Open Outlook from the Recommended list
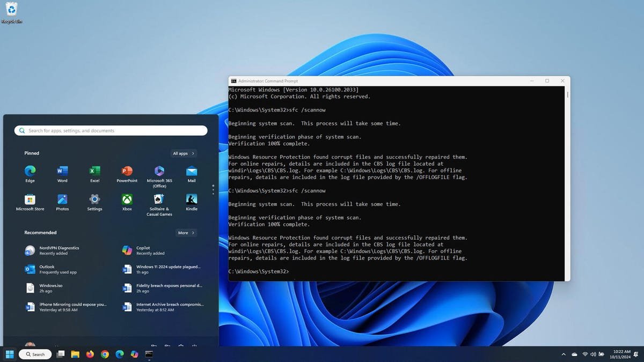 tap(51, 269)
